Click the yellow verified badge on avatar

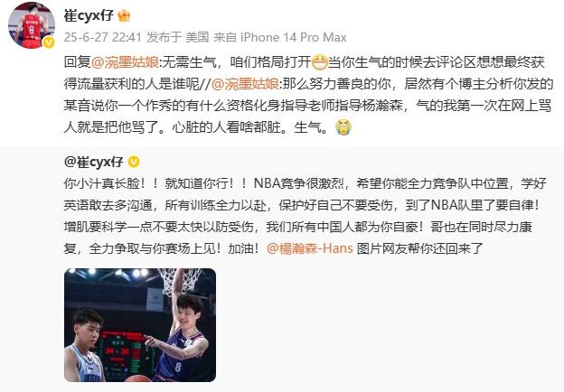click(x=49, y=42)
